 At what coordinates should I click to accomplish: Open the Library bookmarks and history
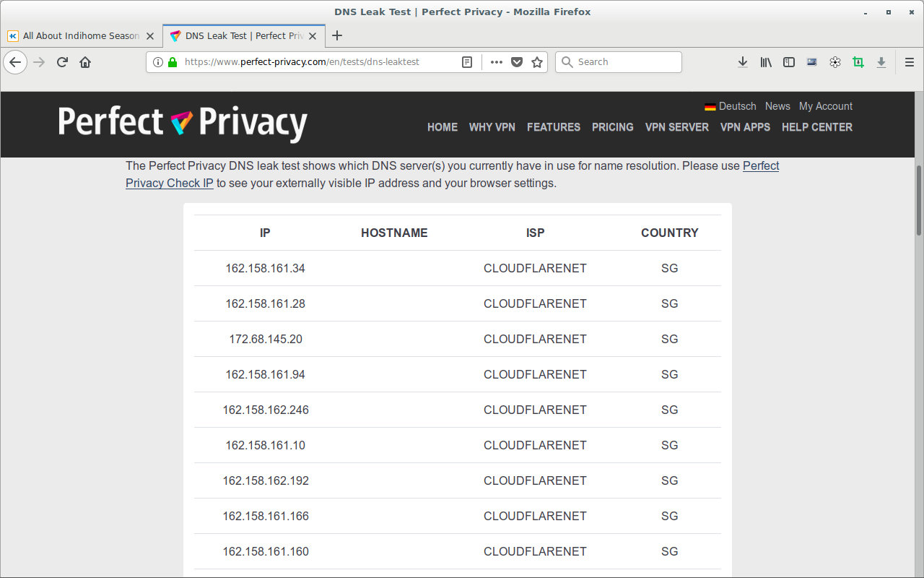(766, 62)
